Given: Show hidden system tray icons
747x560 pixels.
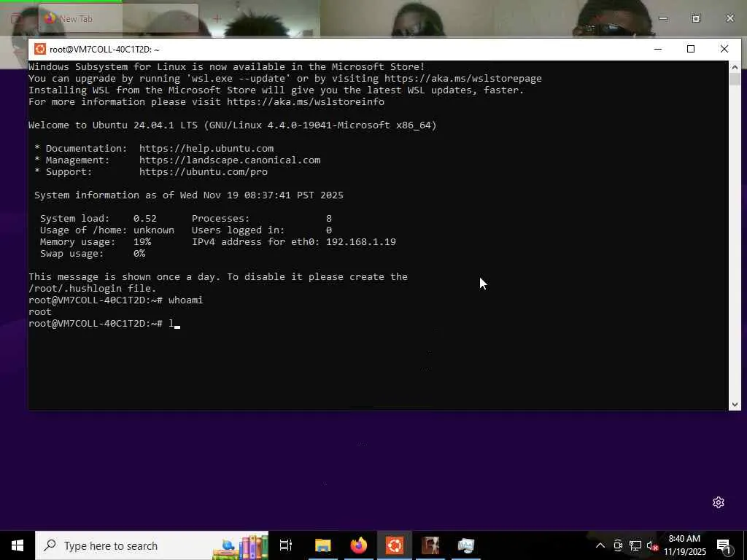Looking at the screenshot, I should 600,545.
